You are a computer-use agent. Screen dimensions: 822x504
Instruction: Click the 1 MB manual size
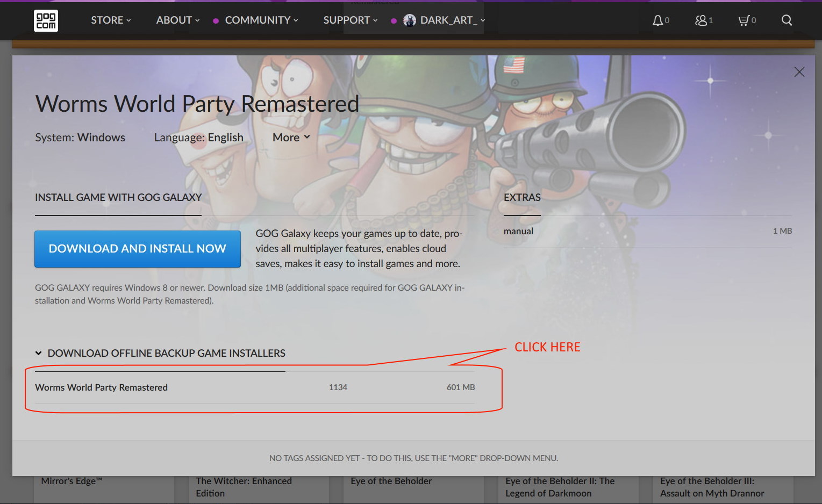(782, 231)
